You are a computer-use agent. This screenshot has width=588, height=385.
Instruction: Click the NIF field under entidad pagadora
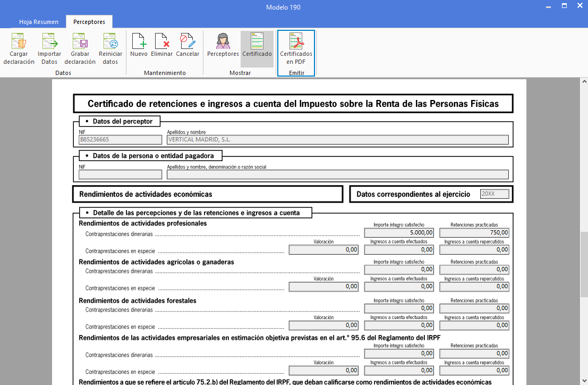[x=120, y=174]
